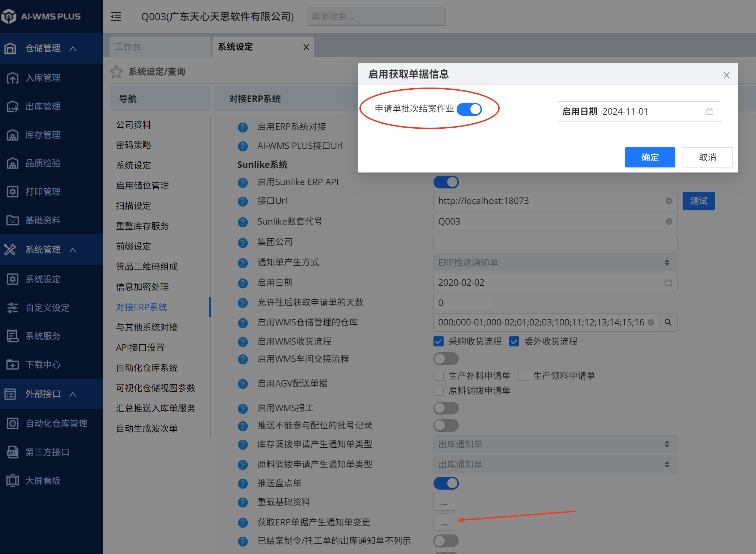Image resolution: width=756 pixels, height=554 pixels.
Task: Enable the 启用WMS报工 switch
Action: click(446, 408)
